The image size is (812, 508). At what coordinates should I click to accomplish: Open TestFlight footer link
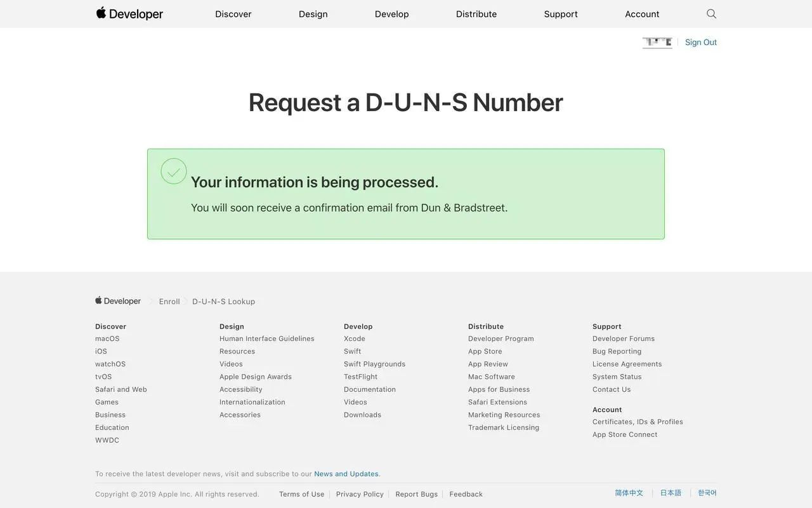[x=360, y=377]
